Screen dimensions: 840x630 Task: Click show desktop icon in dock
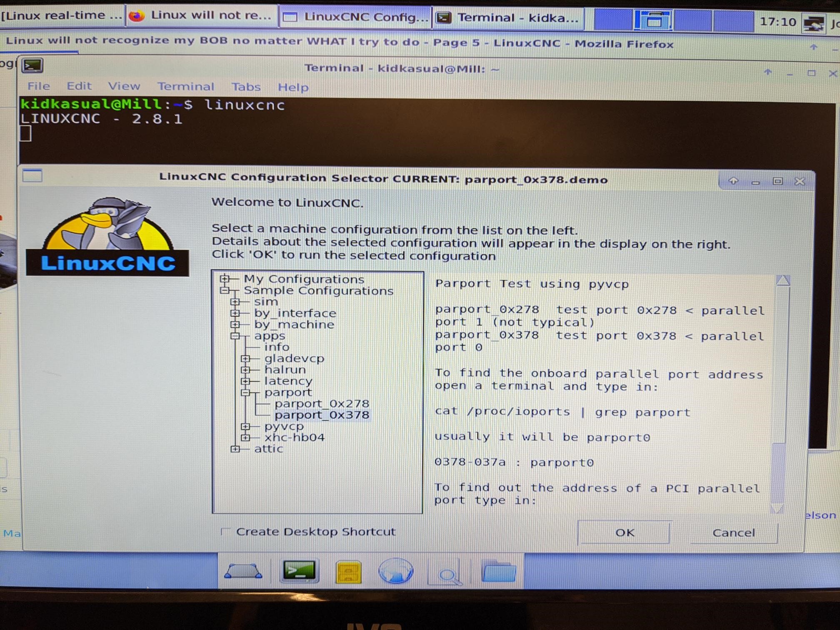243,571
